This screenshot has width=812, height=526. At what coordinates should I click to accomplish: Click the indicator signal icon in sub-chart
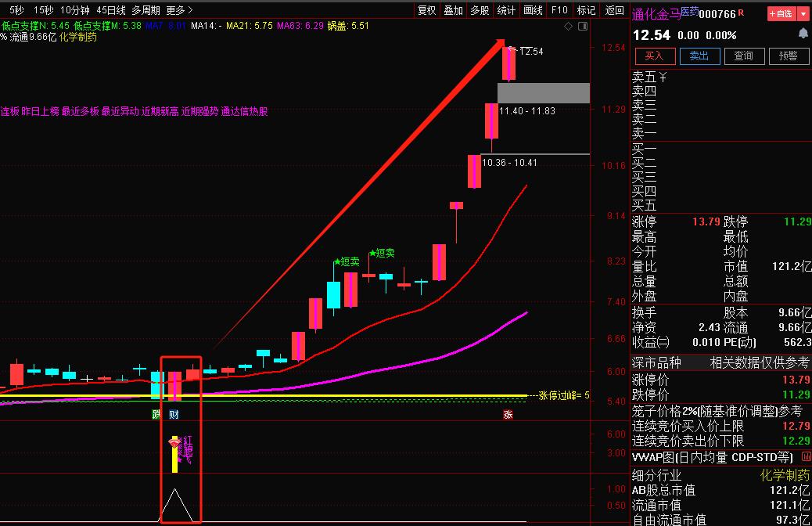click(x=174, y=443)
